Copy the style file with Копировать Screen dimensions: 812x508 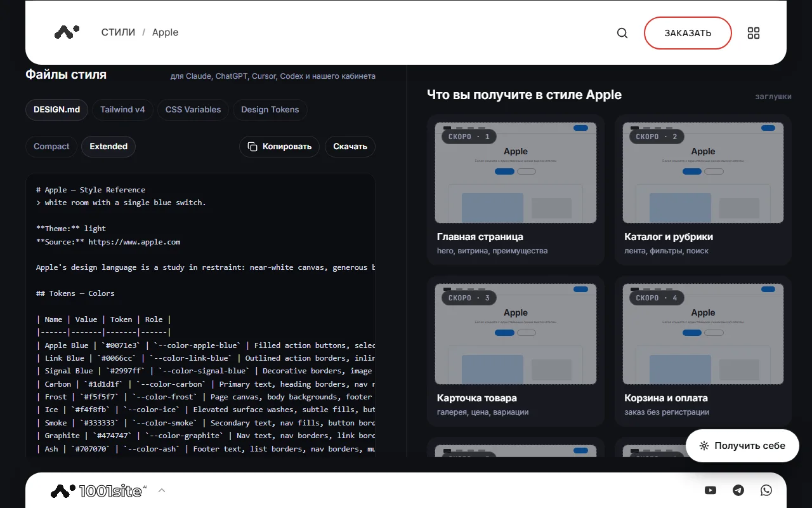279,147
